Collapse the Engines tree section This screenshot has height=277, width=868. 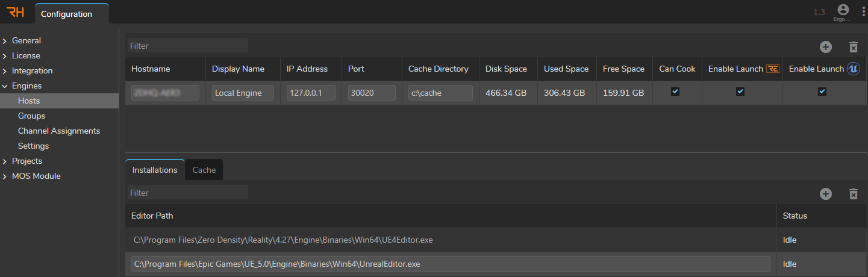coord(5,86)
